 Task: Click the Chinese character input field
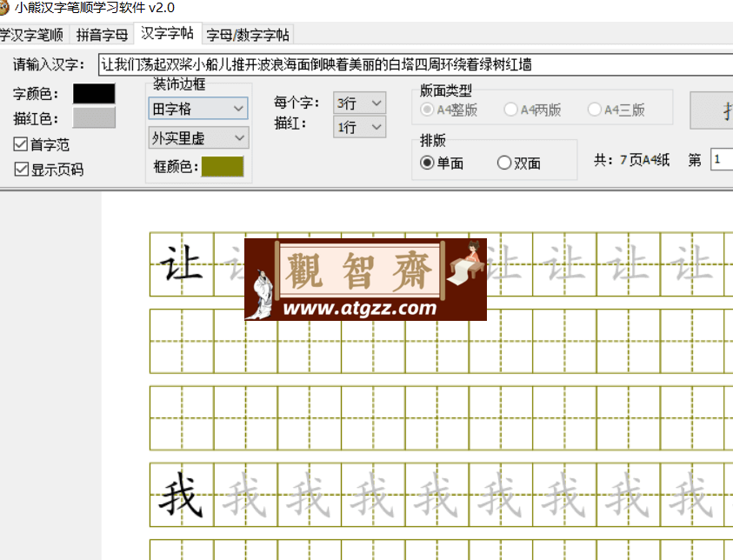[x=416, y=64]
